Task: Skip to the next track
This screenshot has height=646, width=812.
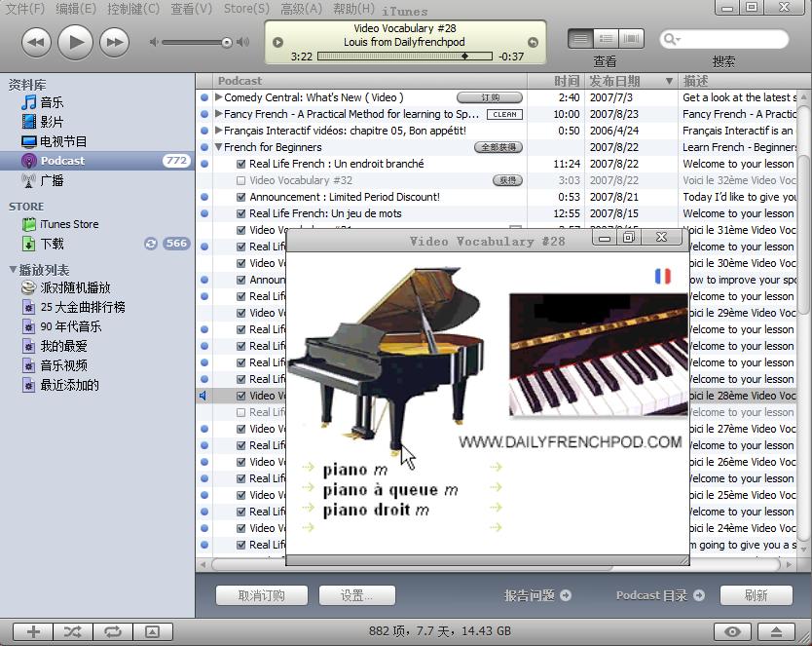Action: point(115,43)
